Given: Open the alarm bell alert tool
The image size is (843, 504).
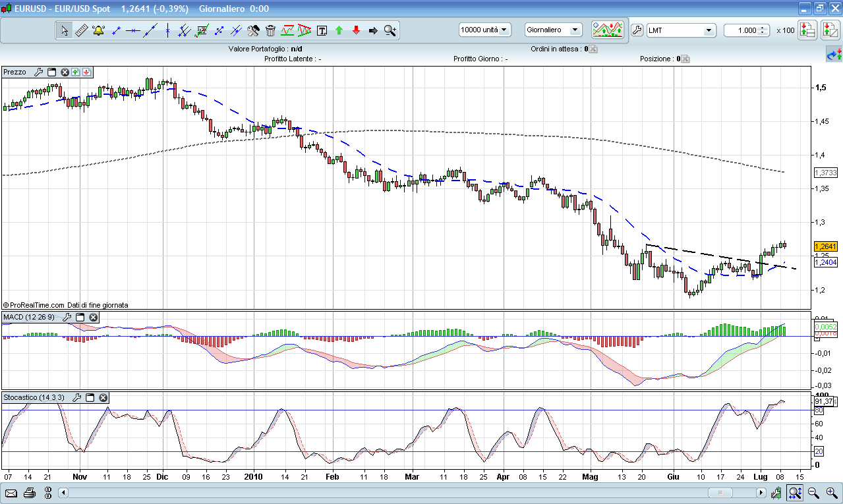Looking at the screenshot, I should 99,30.
